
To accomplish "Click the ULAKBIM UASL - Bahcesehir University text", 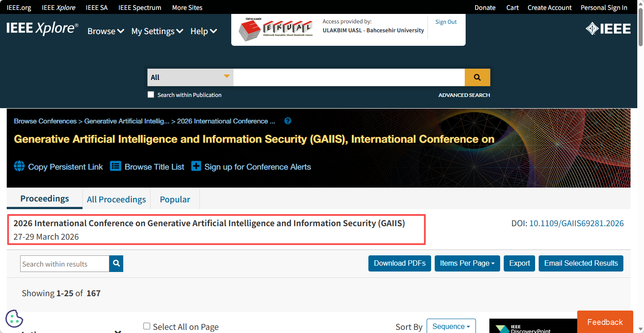I will pos(373,31).
